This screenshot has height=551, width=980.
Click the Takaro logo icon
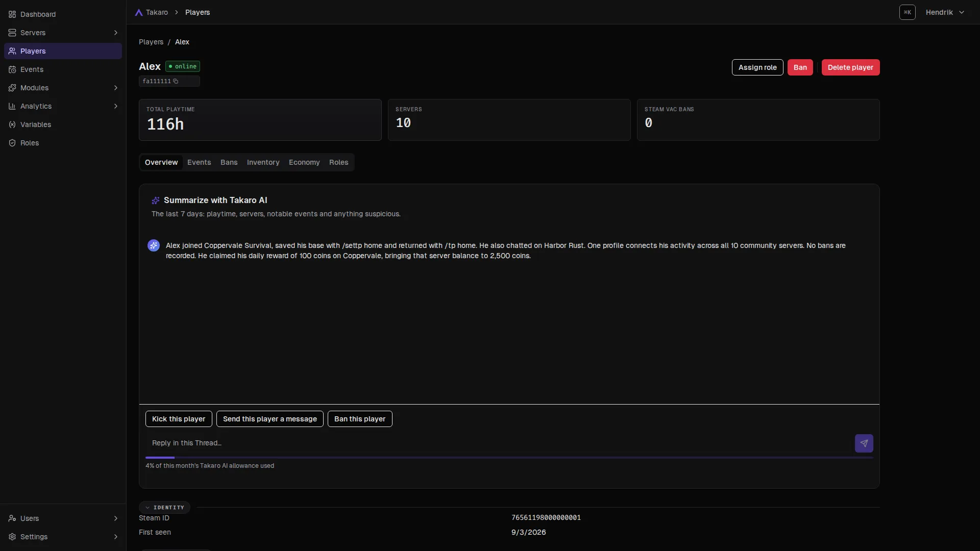point(139,12)
